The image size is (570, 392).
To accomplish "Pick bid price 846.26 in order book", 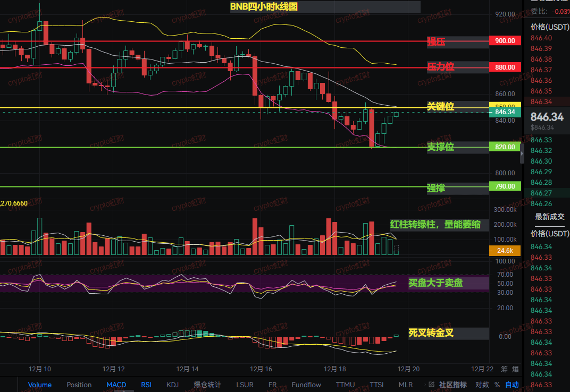I will pos(541,203).
